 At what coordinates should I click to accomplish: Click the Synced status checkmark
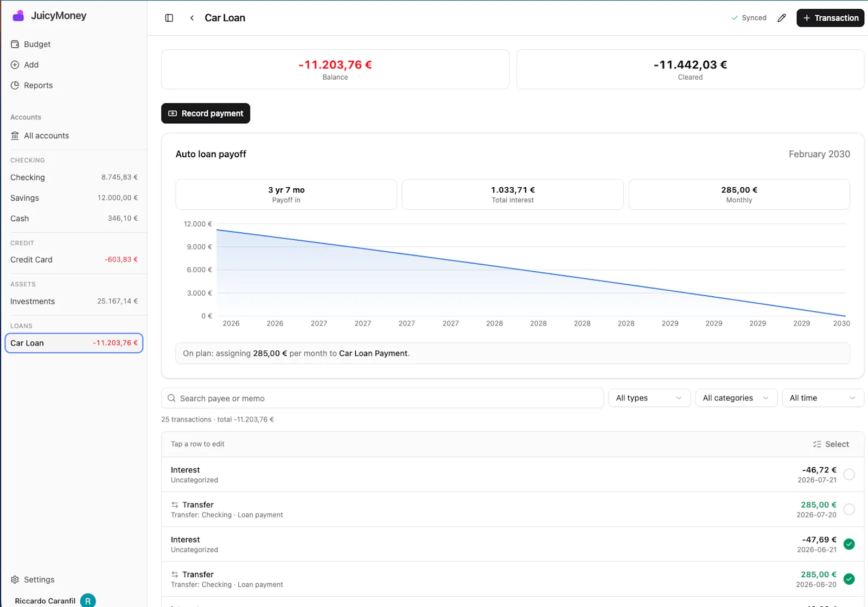tap(735, 18)
